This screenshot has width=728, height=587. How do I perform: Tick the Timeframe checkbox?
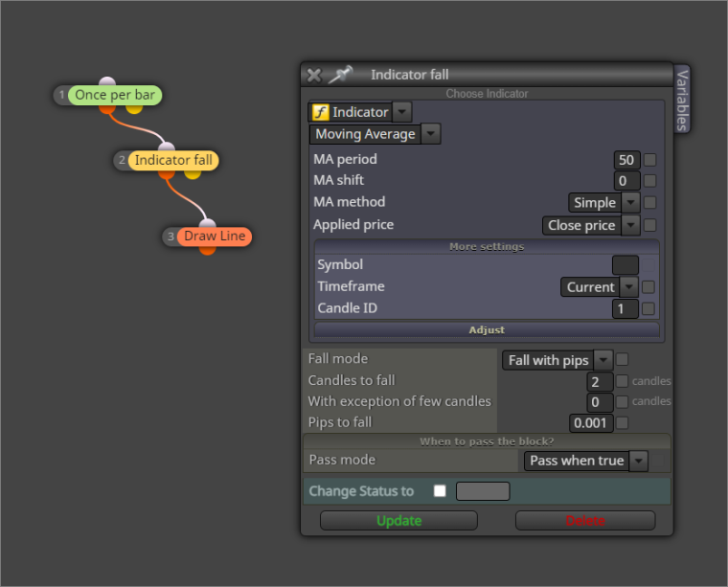point(648,286)
